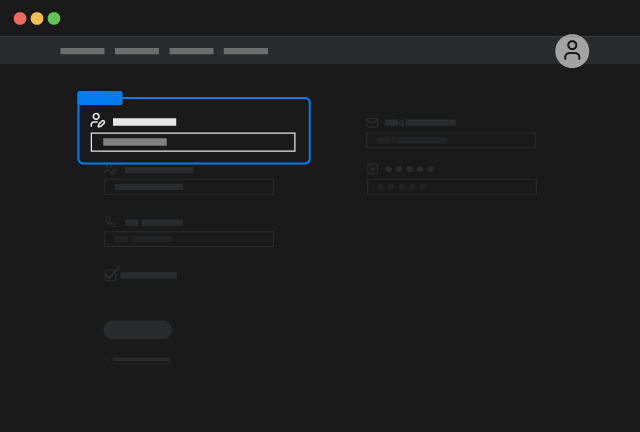Select the first navigation menu item

(x=82, y=51)
